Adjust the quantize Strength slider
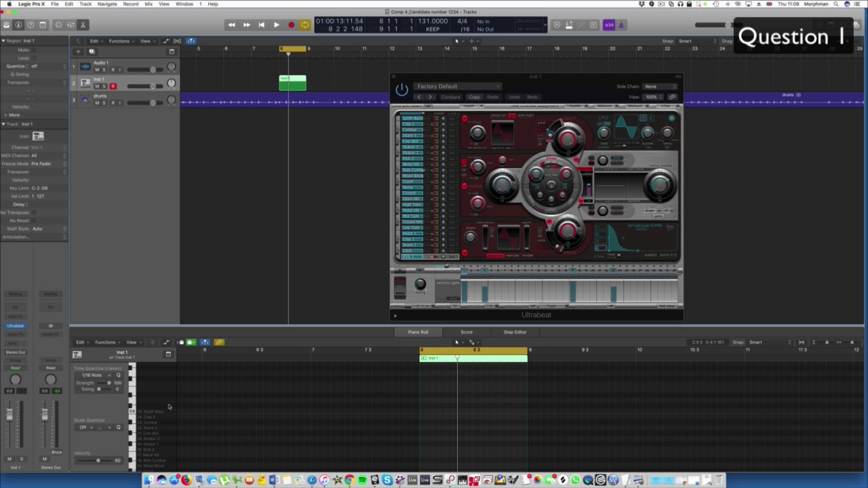Image resolution: width=868 pixels, height=488 pixels. pos(104,383)
